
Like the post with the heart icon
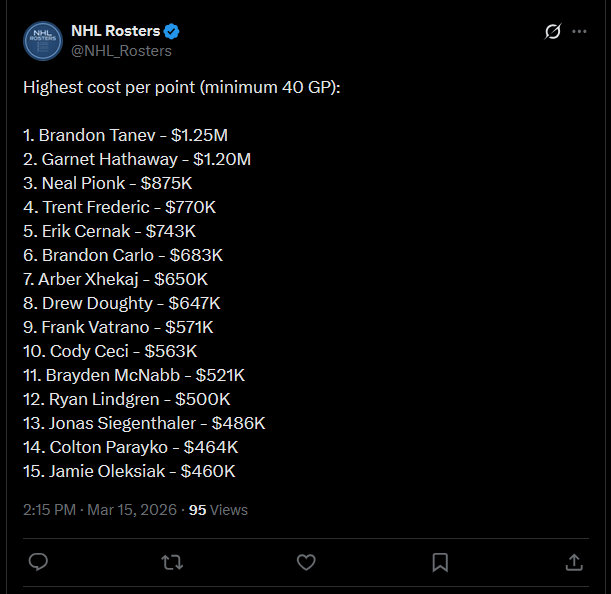[307, 562]
